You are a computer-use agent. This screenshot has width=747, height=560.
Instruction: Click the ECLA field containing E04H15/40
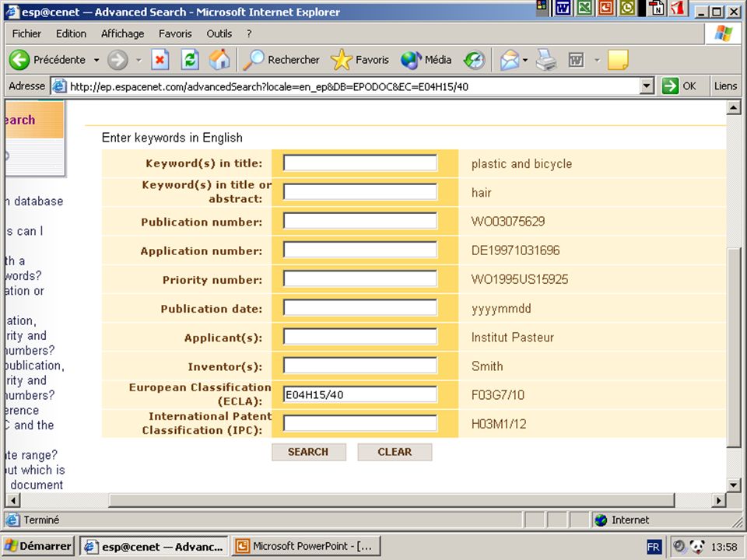click(x=360, y=395)
